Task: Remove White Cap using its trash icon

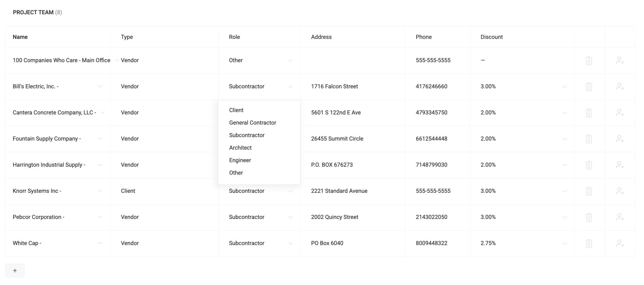Action: click(x=589, y=244)
